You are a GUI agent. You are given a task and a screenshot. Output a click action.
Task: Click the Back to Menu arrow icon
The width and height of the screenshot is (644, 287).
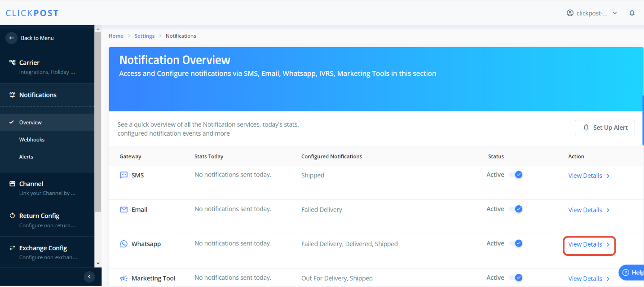pyautogui.click(x=12, y=38)
